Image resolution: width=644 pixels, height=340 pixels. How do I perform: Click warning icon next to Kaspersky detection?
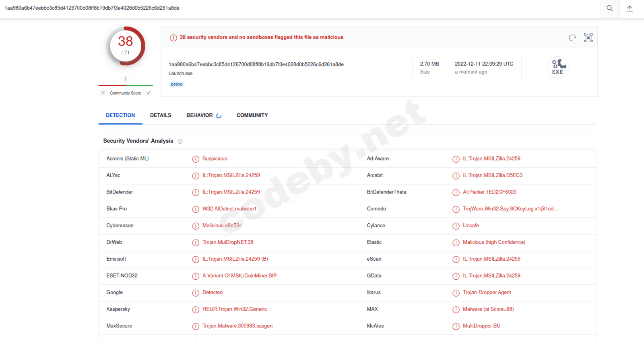coord(196,309)
